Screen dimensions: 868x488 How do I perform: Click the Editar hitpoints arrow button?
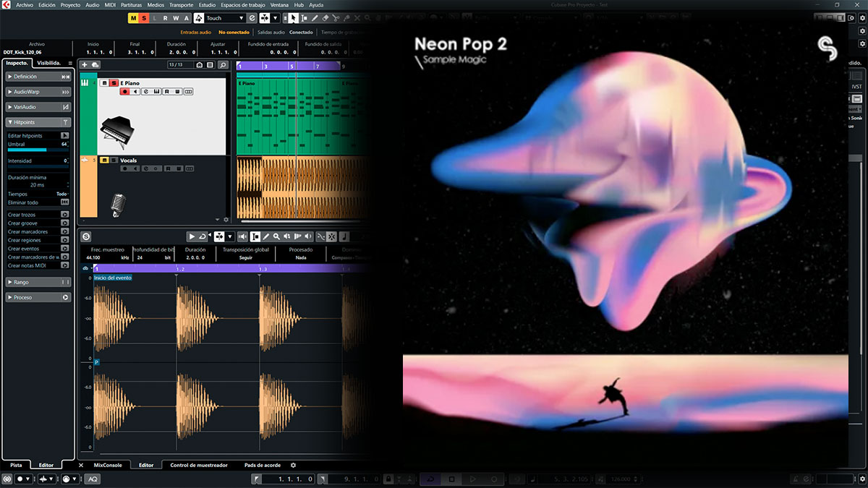click(65, 136)
